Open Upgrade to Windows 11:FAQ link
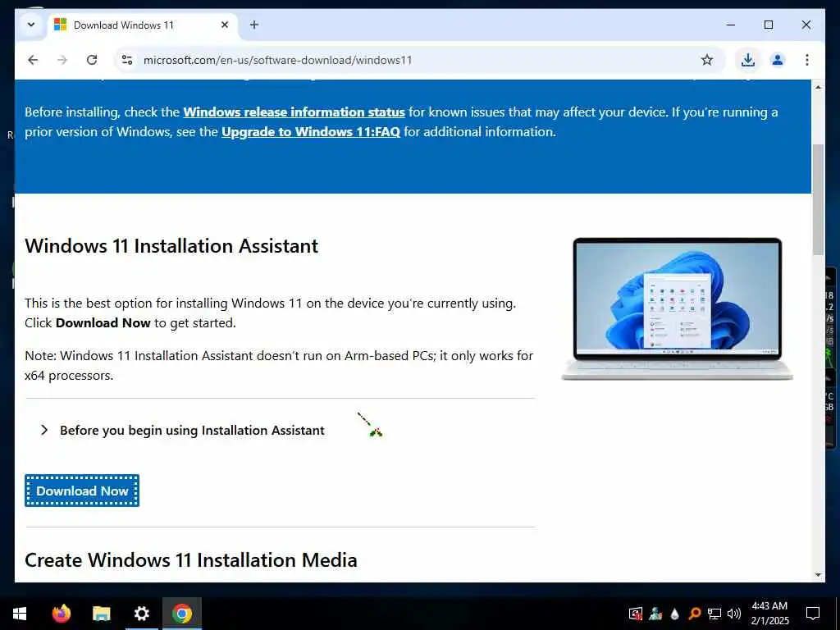The width and height of the screenshot is (840, 630). coord(311,132)
